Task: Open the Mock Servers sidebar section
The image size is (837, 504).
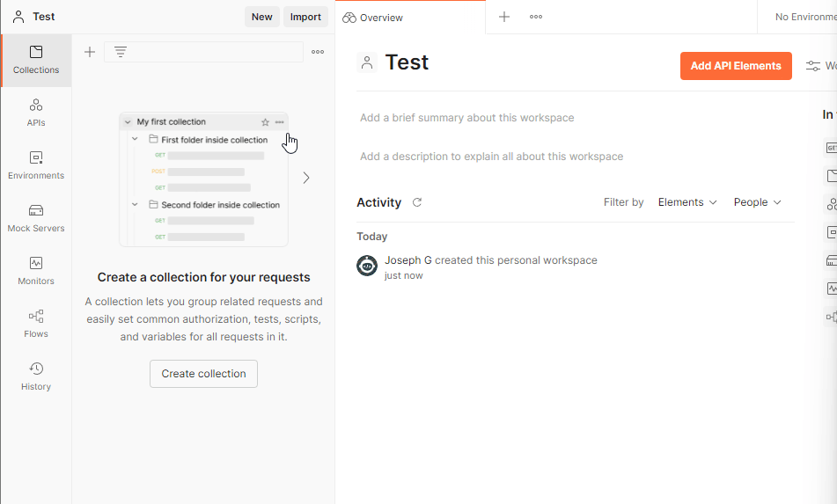Action: pyautogui.click(x=36, y=218)
